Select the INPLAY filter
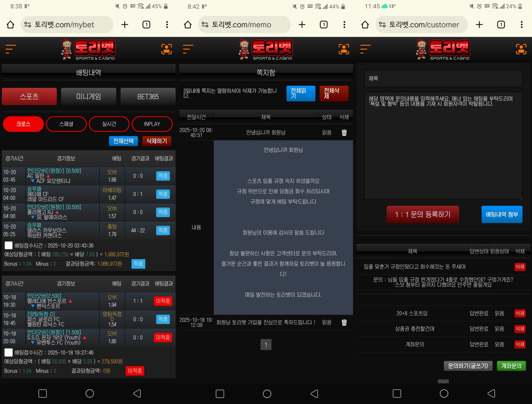The image size is (532, 404). (x=152, y=124)
